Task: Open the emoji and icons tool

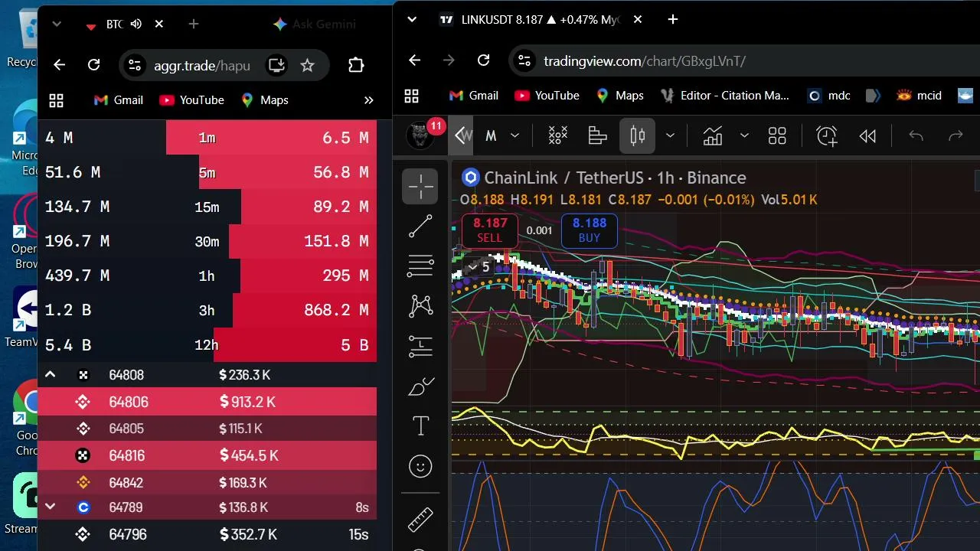Action: (x=420, y=466)
